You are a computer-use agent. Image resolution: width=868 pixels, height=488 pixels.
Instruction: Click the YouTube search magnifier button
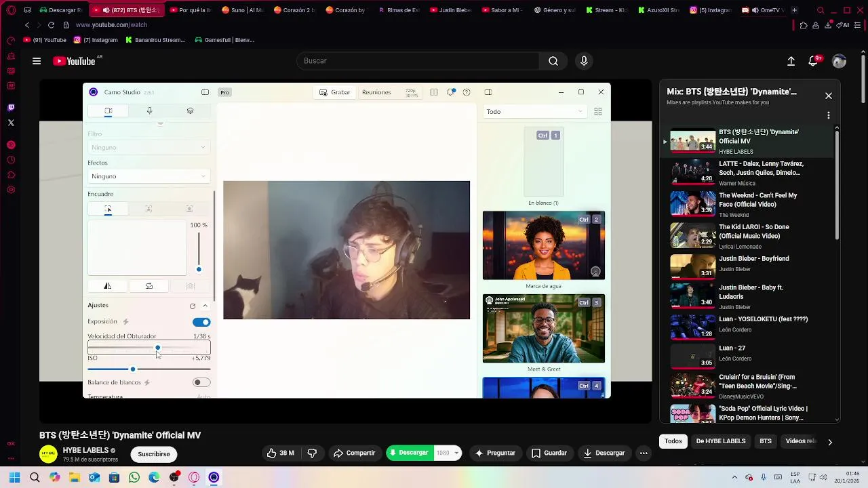coord(553,61)
